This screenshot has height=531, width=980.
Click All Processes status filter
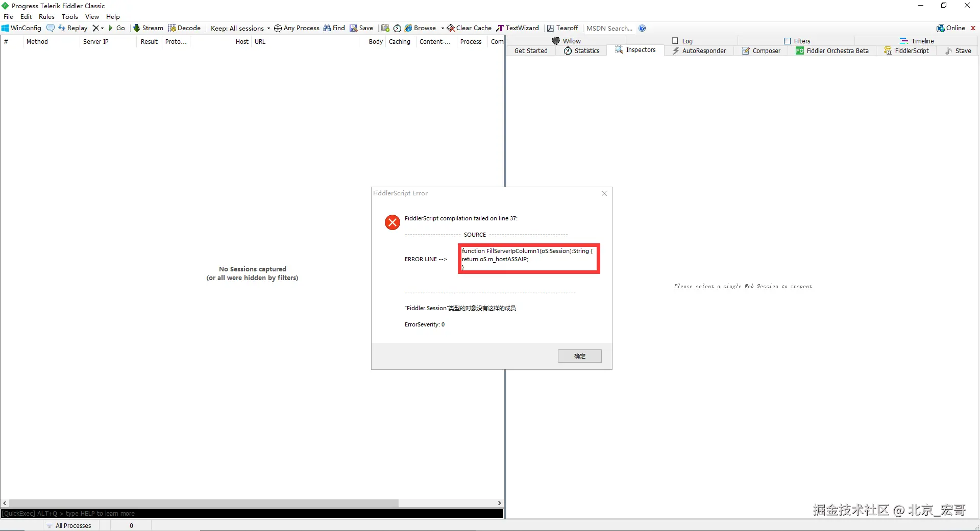pos(69,525)
